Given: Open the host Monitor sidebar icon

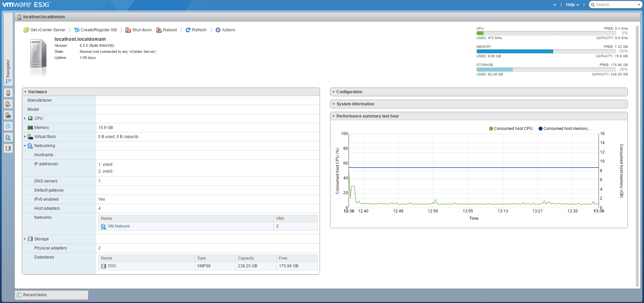Looking at the screenshot, I should click(8, 115).
